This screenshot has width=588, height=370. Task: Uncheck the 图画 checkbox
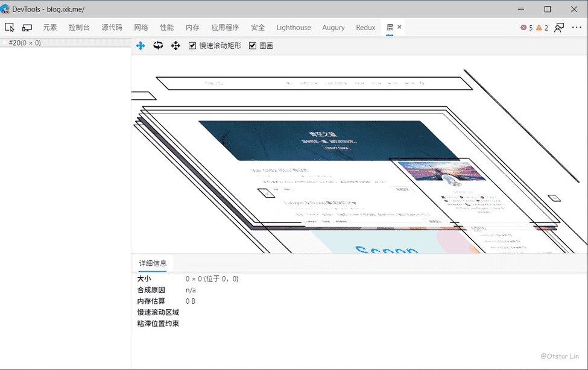(253, 46)
